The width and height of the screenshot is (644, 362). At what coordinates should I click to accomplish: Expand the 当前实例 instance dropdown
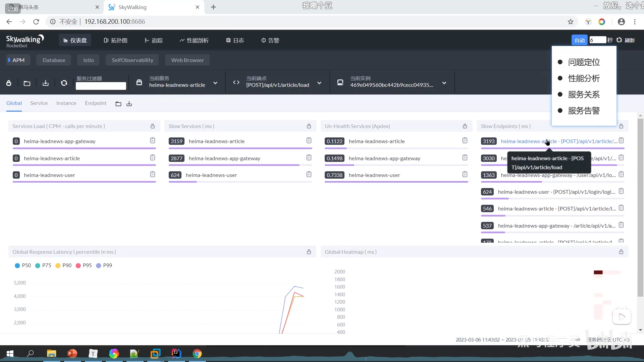coord(444,83)
